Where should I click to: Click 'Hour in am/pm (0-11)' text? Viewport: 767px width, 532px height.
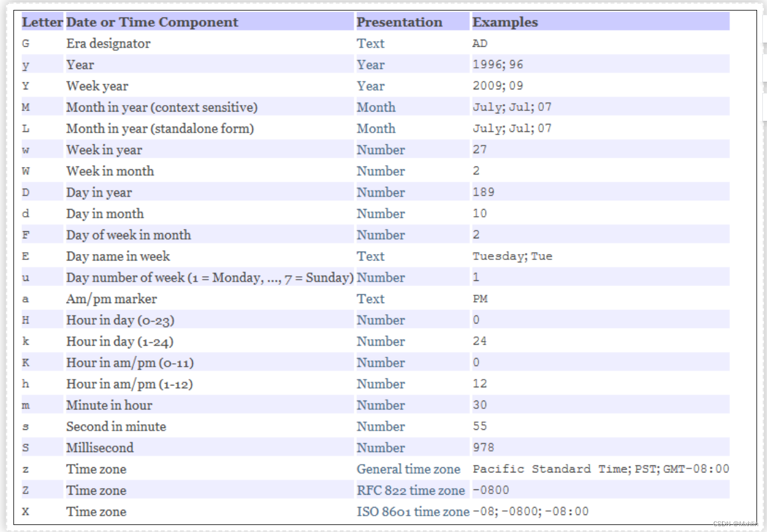pyautogui.click(x=130, y=363)
